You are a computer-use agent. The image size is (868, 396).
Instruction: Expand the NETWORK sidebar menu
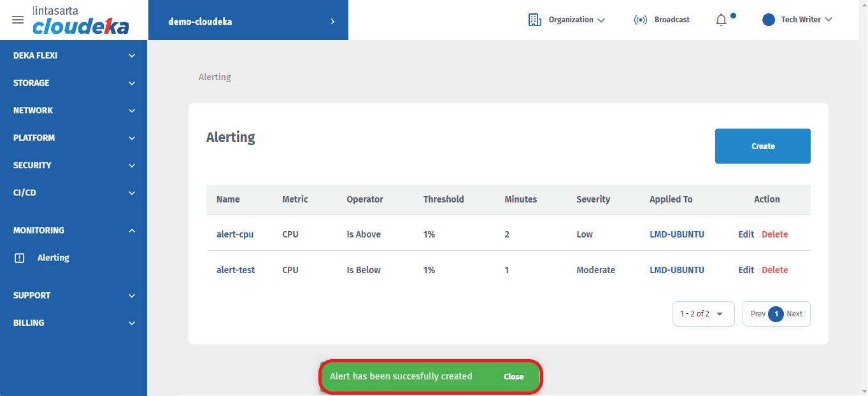point(73,110)
